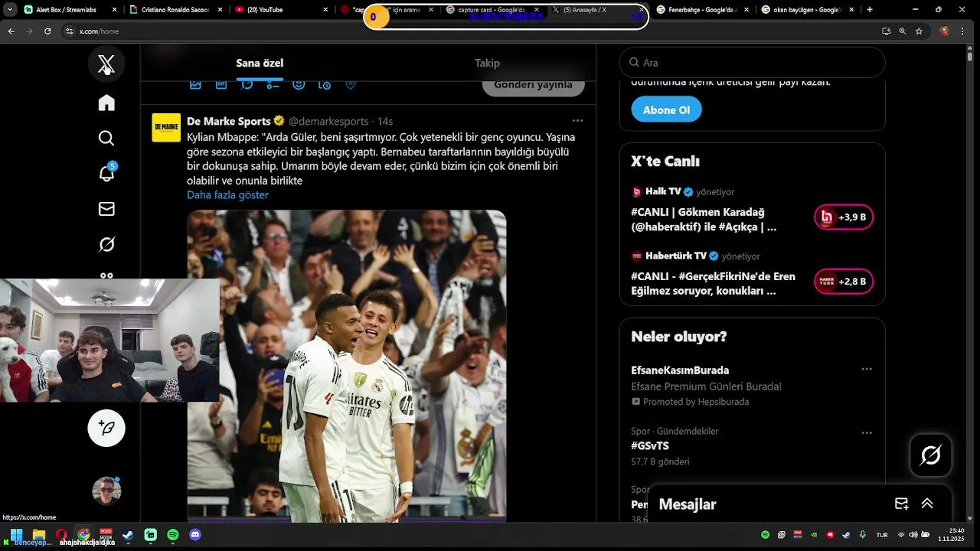Open De Marke Sports profile avatar

166,128
